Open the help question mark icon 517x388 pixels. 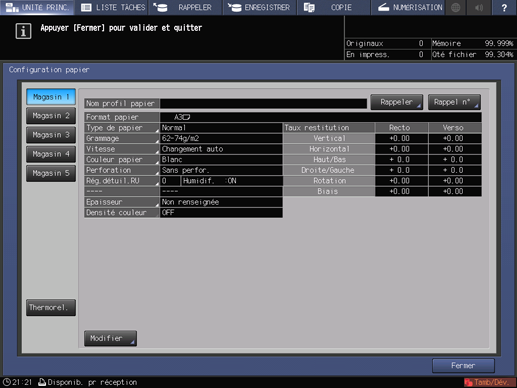point(504,7)
